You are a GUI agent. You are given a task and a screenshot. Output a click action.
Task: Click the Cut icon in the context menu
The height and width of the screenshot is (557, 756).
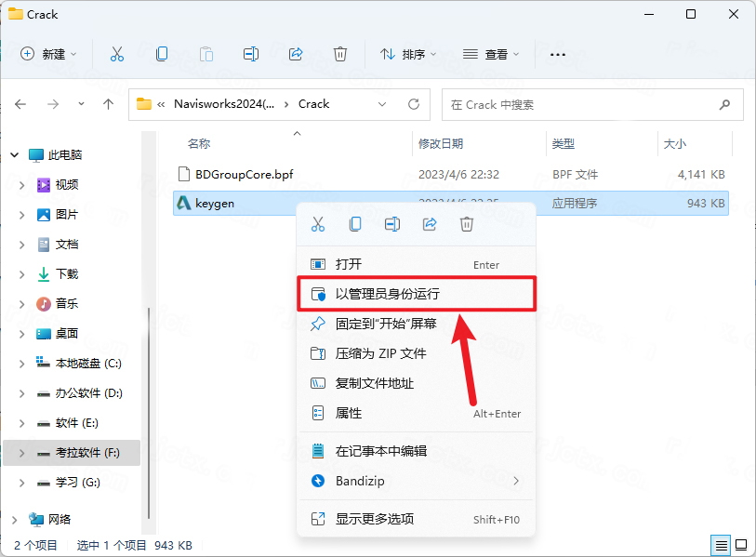(x=318, y=224)
